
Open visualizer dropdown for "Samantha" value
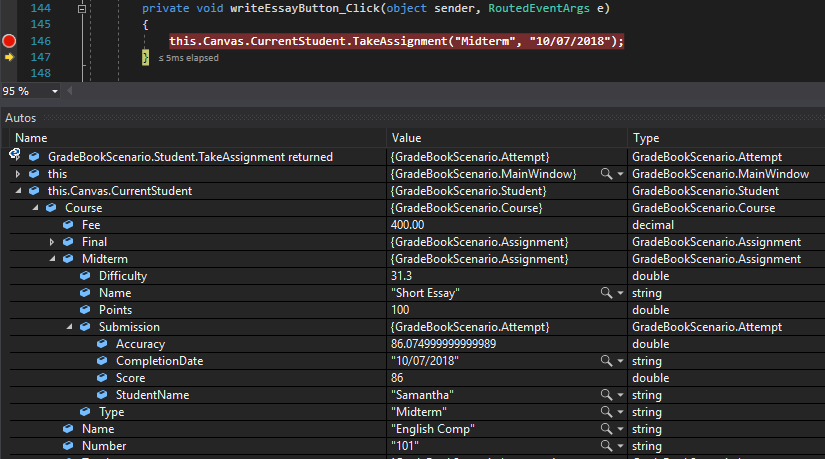tap(620, 395)
